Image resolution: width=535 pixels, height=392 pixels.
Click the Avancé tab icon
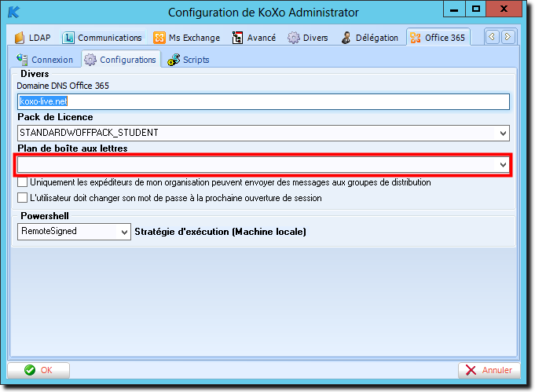tap(237, 38)
